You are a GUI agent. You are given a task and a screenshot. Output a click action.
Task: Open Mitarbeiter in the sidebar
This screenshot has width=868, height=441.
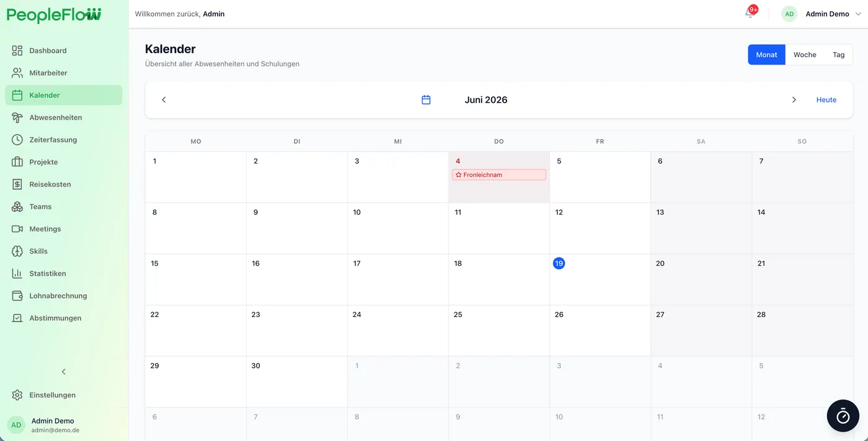64,73
